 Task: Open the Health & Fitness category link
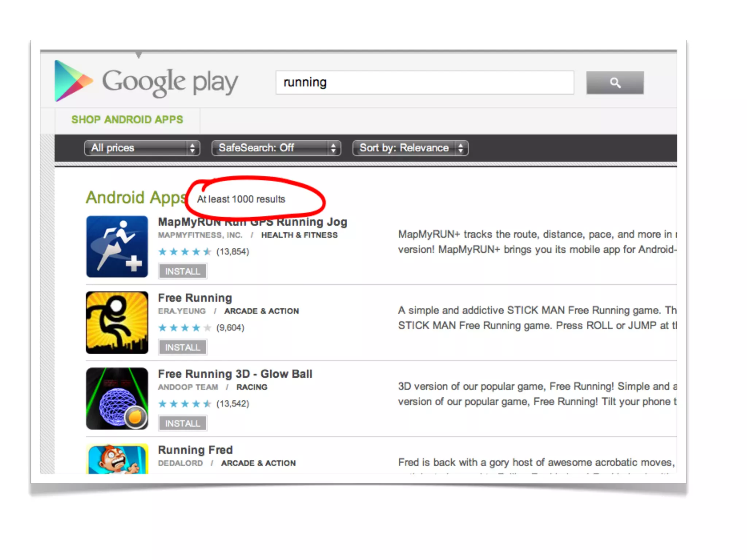(299, 235)
